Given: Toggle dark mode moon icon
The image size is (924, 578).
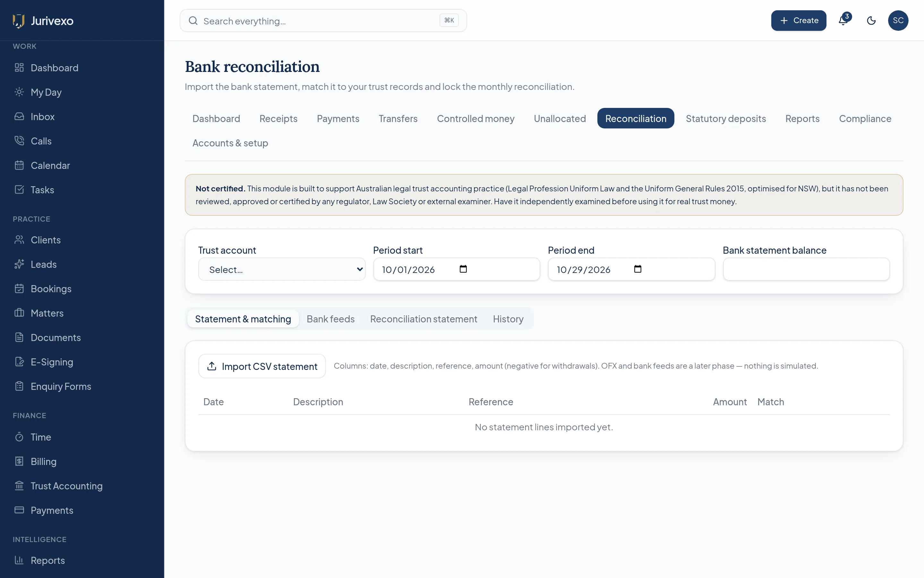Looking at the screenshot, I should coord(871,21).
